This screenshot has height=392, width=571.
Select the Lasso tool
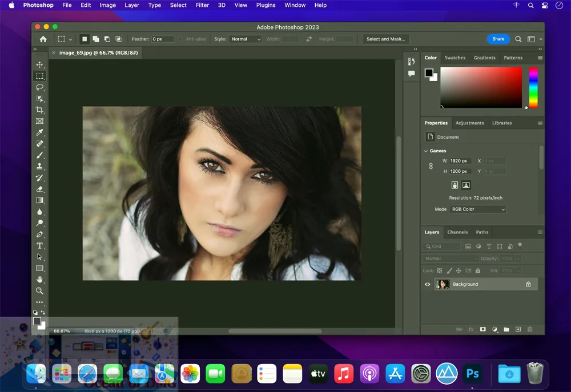click(x=39, y=87)
